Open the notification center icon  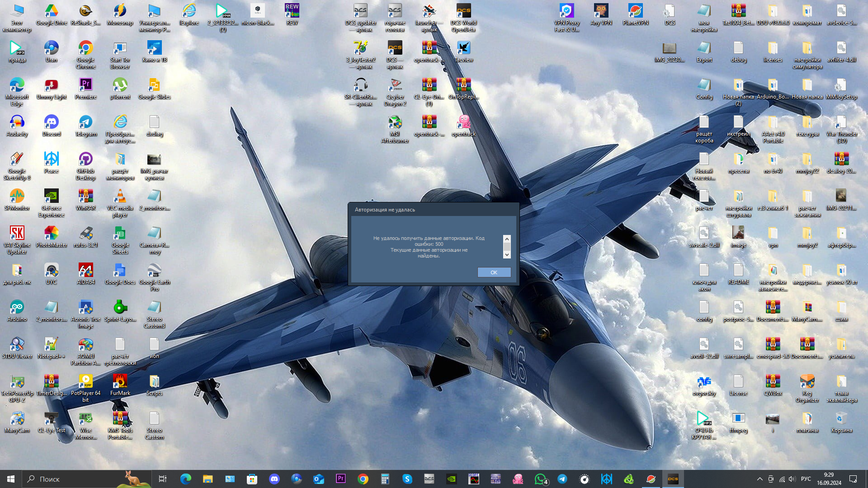pos(853,479)
